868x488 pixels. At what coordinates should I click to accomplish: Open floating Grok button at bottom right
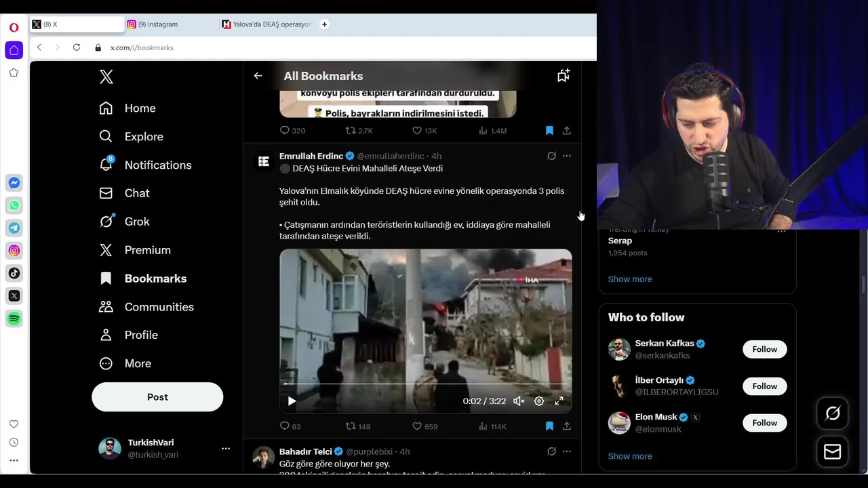[833, 413]
